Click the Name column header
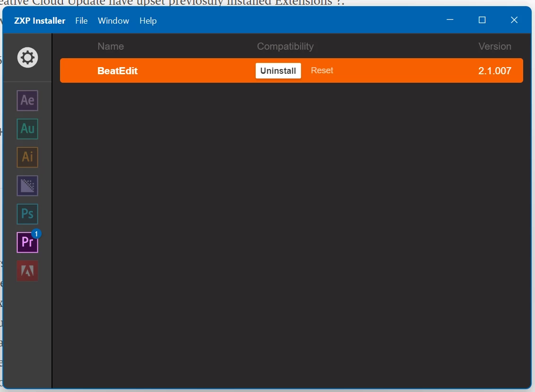This screenshot has height=392, width=535. point(111,46)
